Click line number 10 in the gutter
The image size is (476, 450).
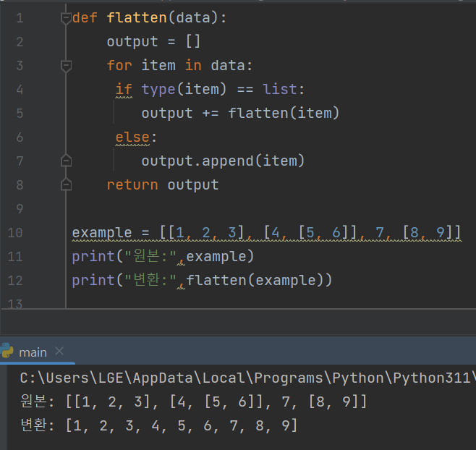(x=15, y=233)
